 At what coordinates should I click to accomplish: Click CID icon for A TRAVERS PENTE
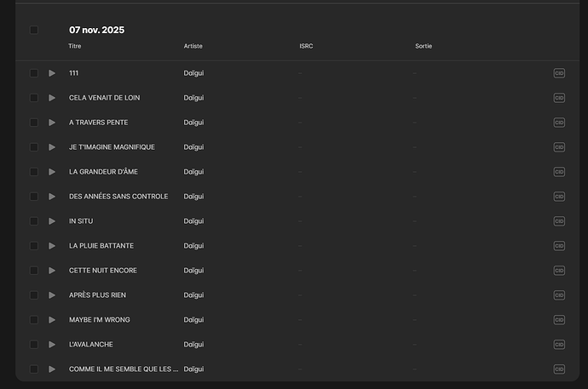(x=559, y=123)
